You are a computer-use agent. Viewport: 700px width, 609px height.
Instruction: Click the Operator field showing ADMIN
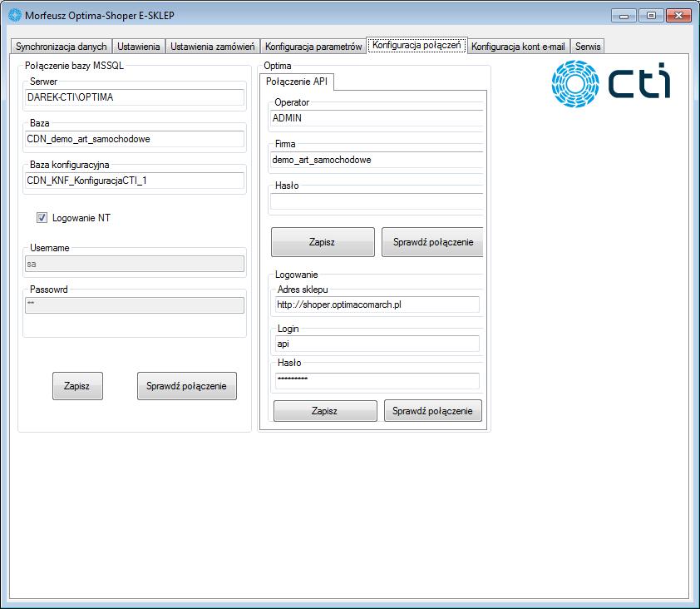[x=377, y=118]
